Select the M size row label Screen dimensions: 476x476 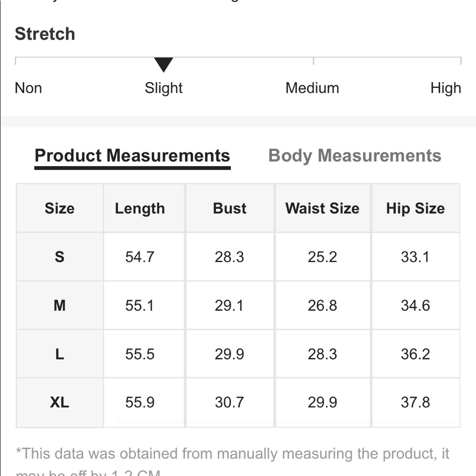(x=59, y=306)
